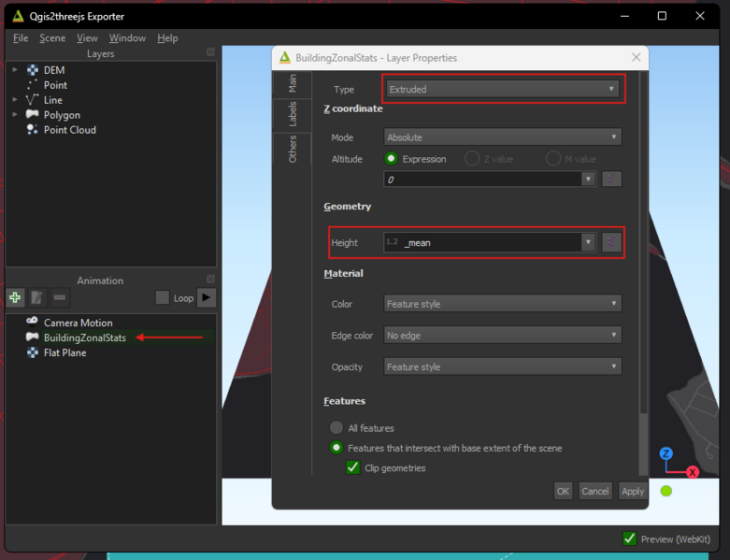This screenshot has width=730, height=560.
Task: Enable the Loop checkbox
Action: [163, 297]
